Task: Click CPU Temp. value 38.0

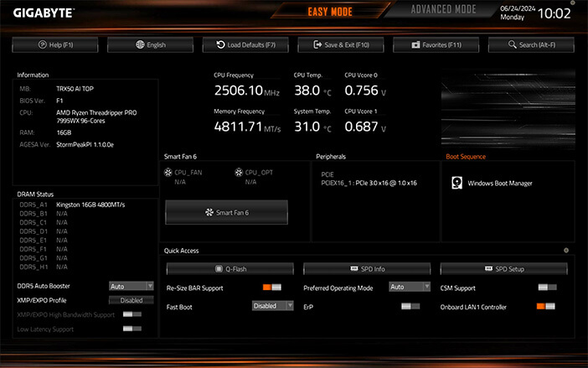Action: tap(307, 91)
